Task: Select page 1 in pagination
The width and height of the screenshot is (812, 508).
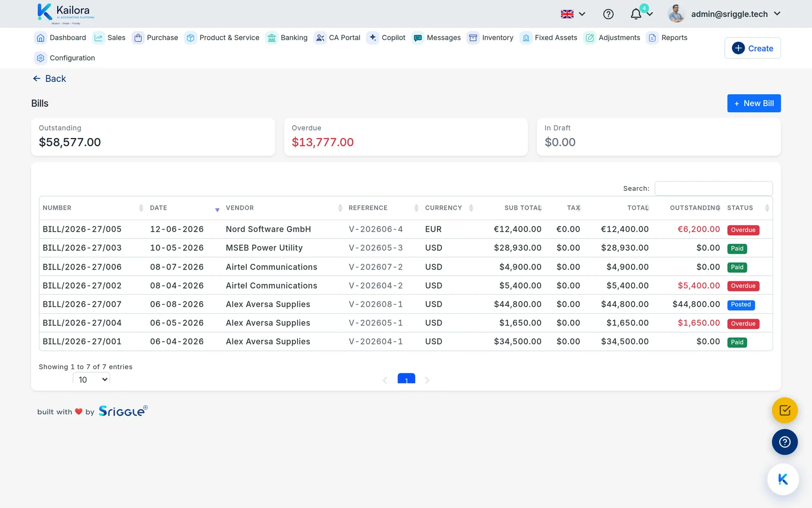Action: (x=407, y=379)
